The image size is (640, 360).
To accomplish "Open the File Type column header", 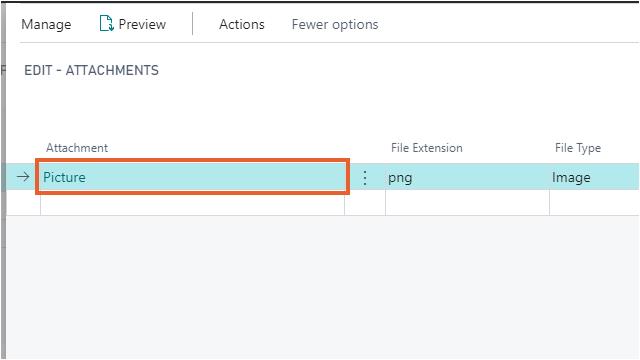I will [x=578, y=148].
